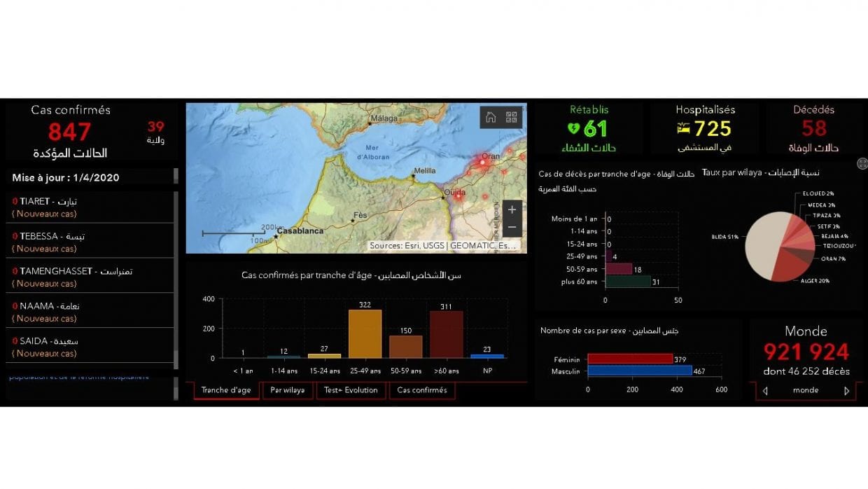Click the right arrow beside monde
This screenshot has height=489, width=868.
point(846,391)
